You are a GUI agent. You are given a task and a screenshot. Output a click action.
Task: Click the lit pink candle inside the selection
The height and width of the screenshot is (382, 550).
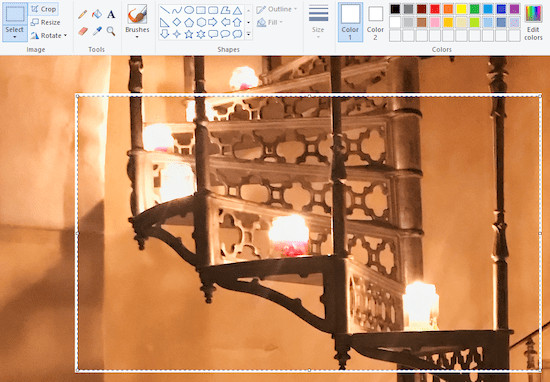[x=289, y=235]
